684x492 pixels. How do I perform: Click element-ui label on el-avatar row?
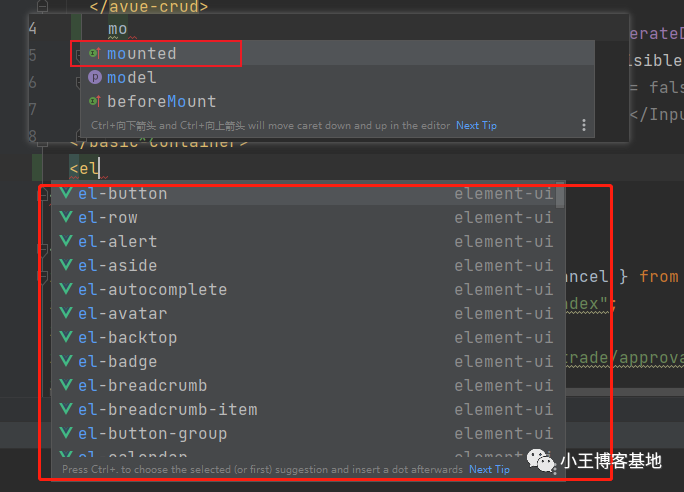[504, 314]
